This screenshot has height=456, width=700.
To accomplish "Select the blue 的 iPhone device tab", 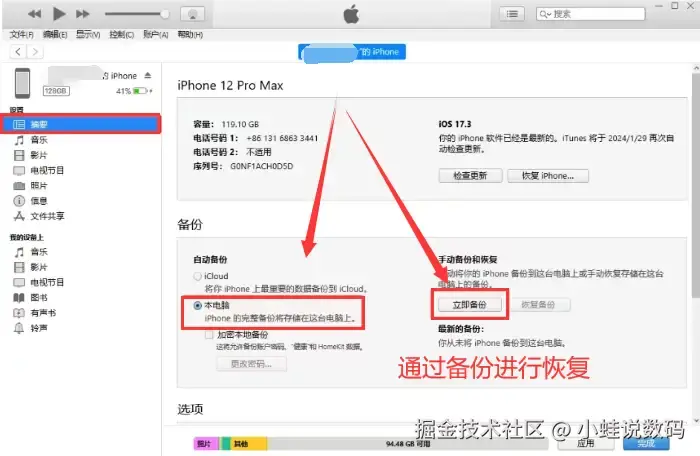I will [x=352, y=52].
